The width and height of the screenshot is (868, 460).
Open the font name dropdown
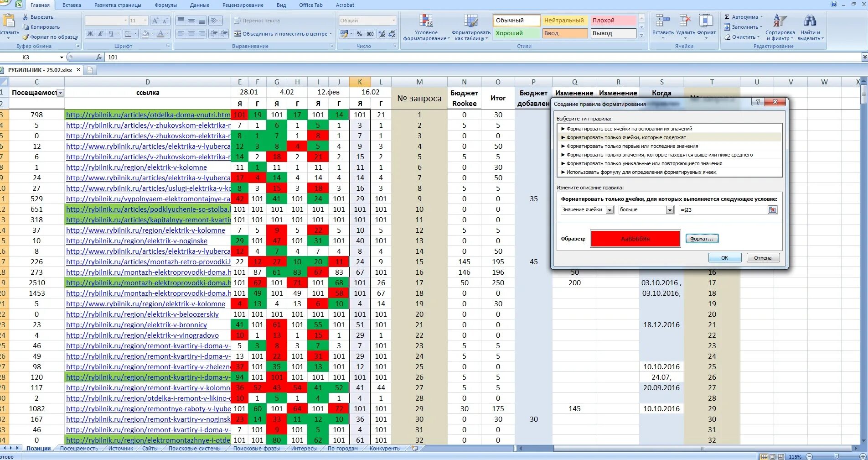coord(125,21)
